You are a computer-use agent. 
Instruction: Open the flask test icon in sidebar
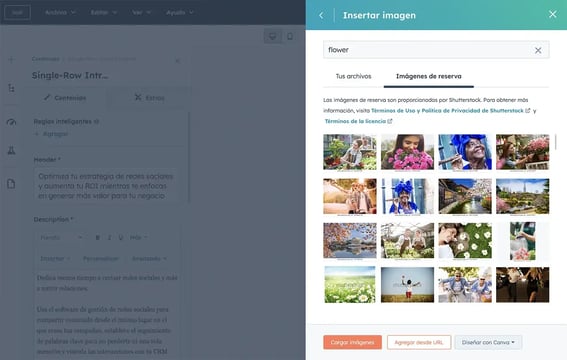point(11,150)
